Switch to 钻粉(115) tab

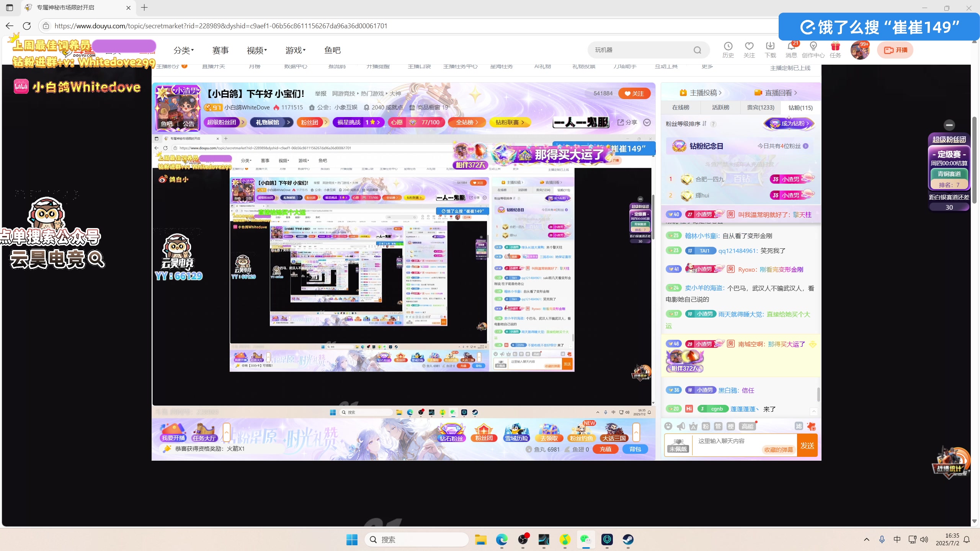point(800,108)
